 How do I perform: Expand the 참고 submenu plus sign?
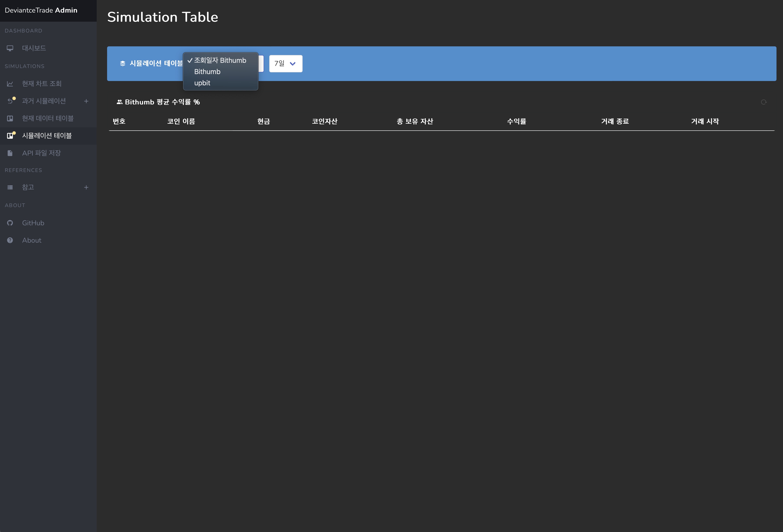point(86,188)
